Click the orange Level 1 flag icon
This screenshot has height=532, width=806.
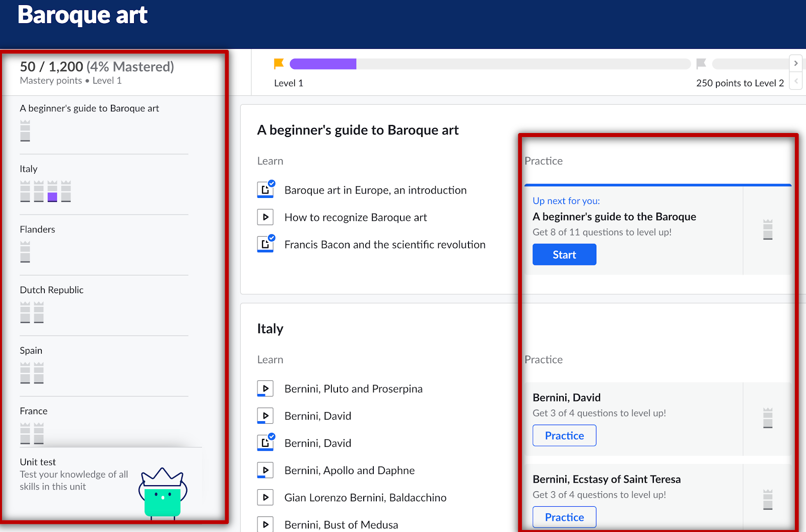click(x=279, y=64)
